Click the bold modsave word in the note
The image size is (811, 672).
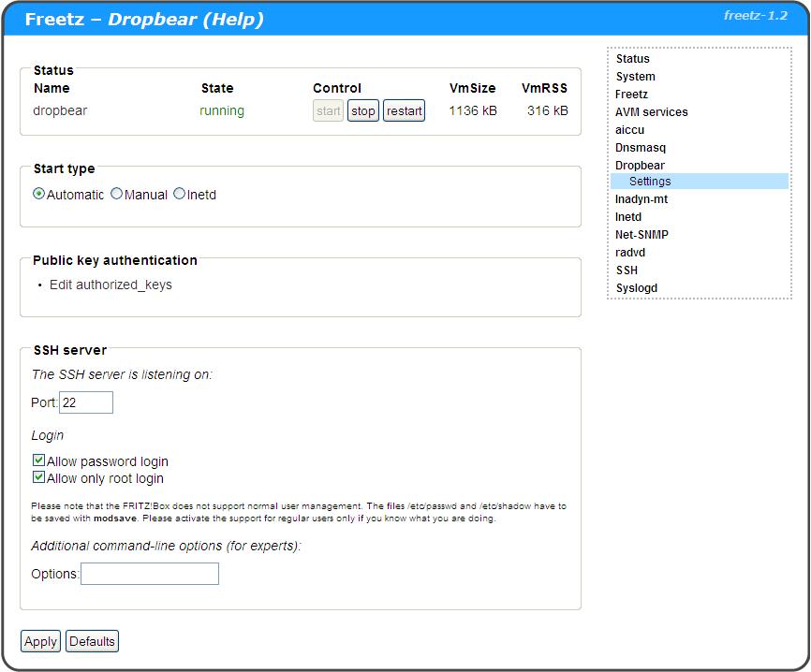click(x=115, y=518)
